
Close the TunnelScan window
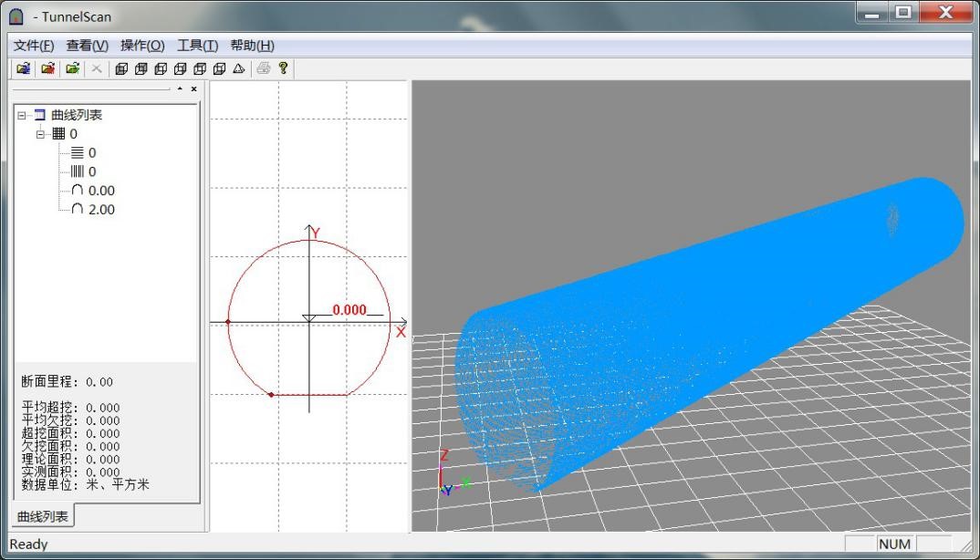pos(946,13)
